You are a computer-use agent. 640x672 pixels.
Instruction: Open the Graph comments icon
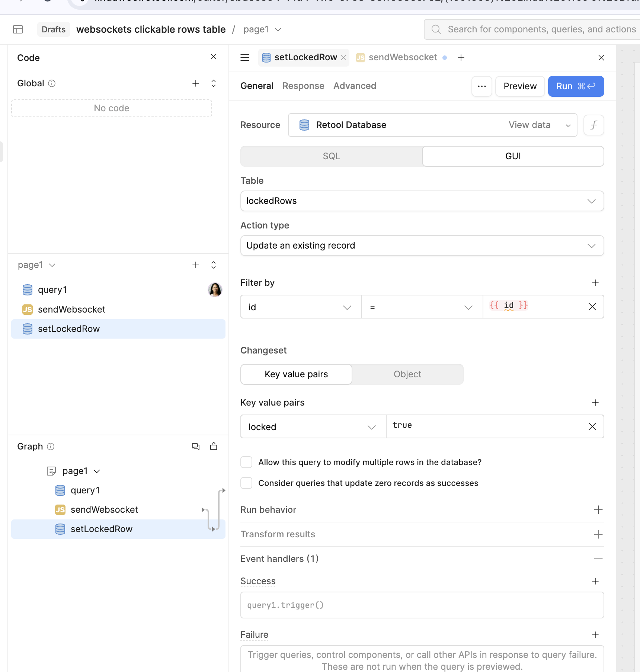[x=196, y=447]
